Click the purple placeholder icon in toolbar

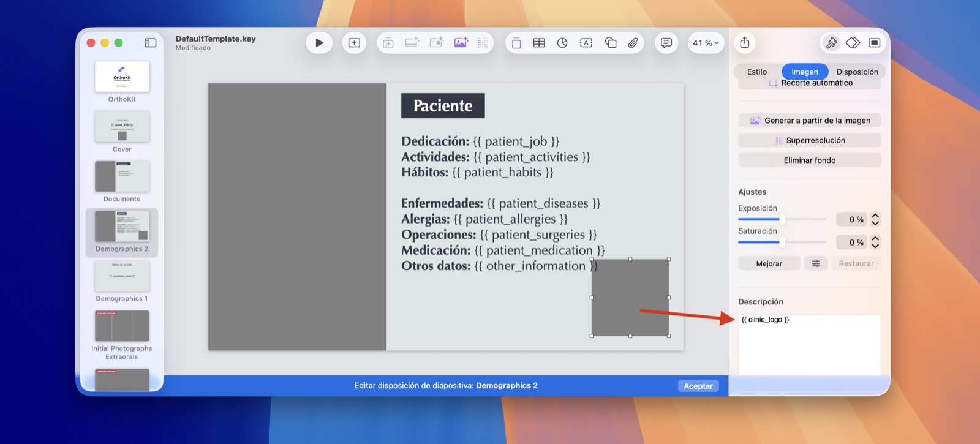(516, 43)
